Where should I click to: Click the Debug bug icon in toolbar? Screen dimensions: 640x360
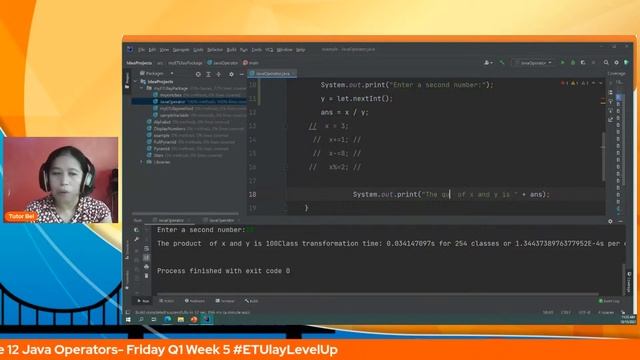[x=573, y=62]
